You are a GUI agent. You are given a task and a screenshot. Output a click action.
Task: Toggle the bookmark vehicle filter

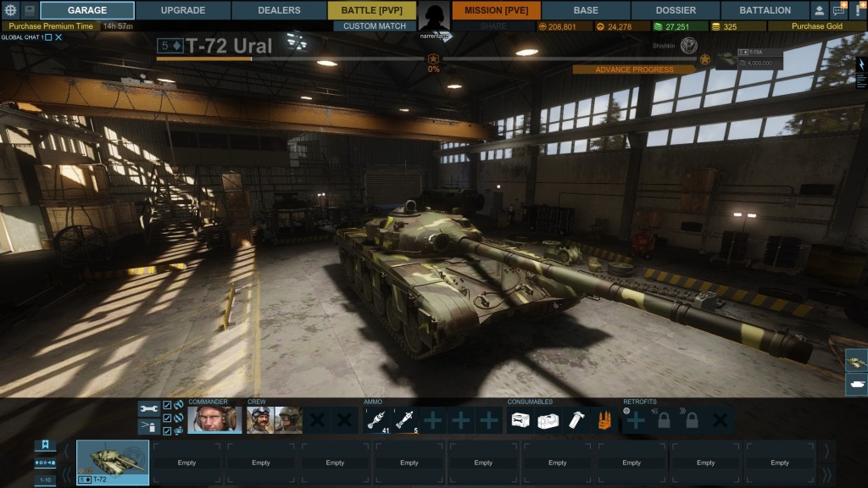pyautogui.click(x=45, y=444)
